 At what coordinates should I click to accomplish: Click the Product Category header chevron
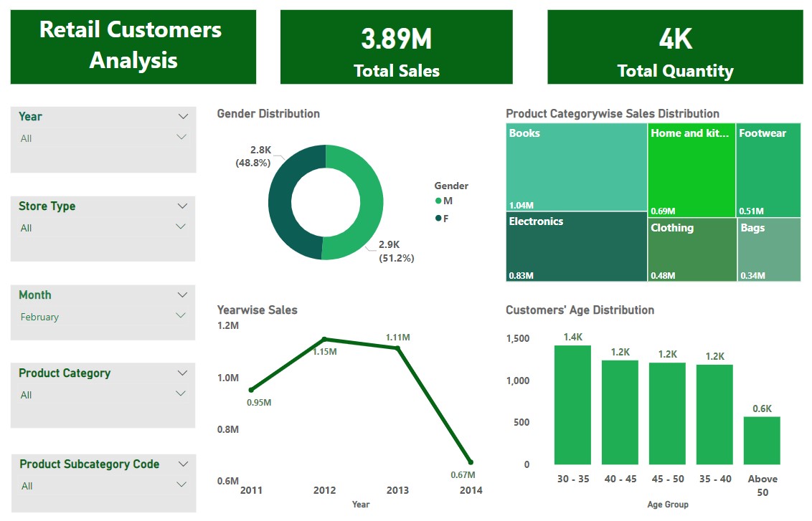coord(182,373)
